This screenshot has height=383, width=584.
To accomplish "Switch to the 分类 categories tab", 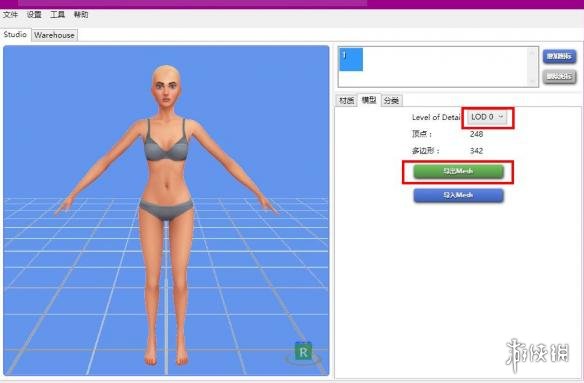I will coord(391,100).
